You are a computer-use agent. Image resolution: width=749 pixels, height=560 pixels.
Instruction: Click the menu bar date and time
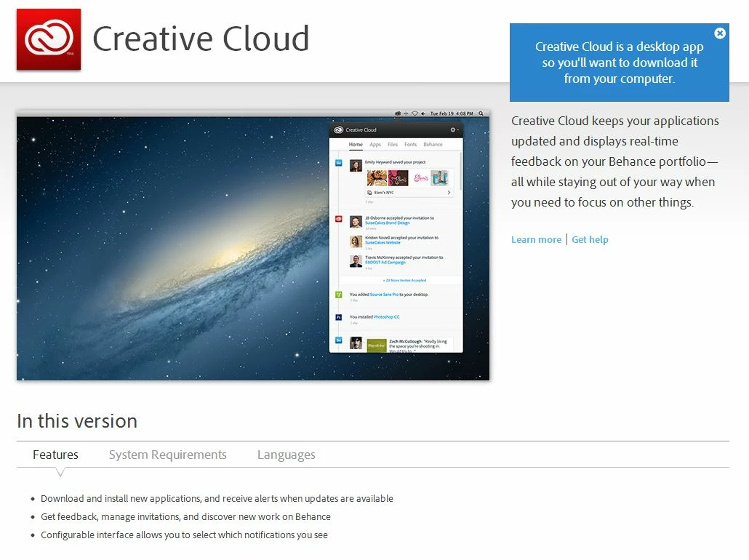[x=452, y=113]
